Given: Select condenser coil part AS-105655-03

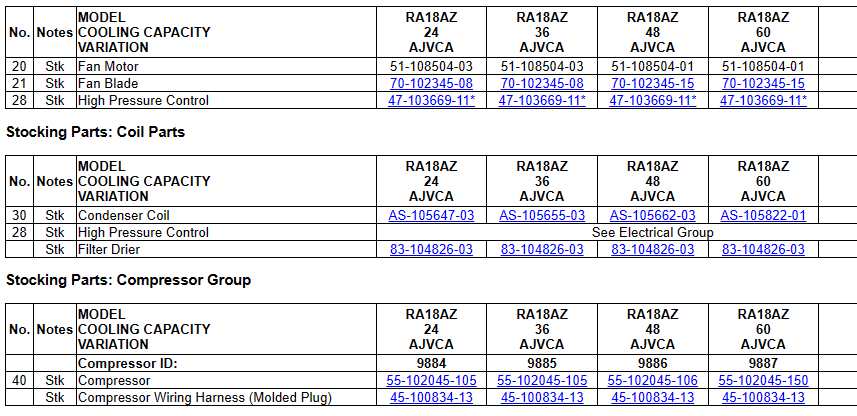Looking at the screenshot, I should pyautogui.click(x=542, y=215).
